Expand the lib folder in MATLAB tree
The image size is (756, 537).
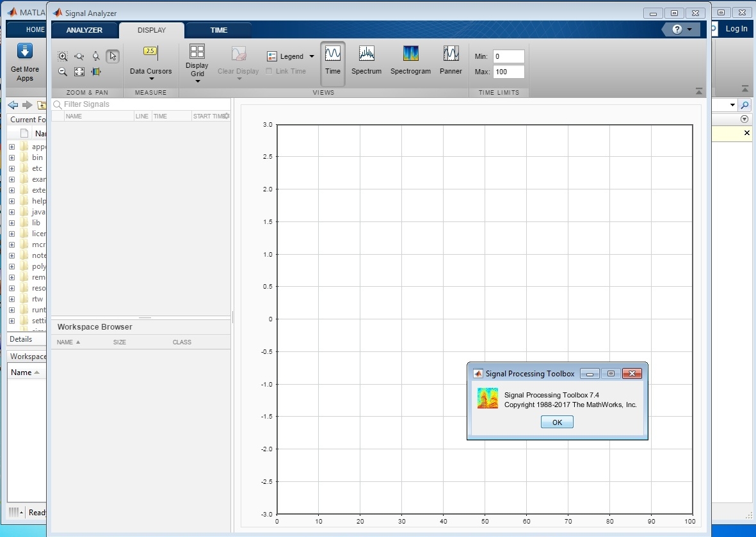(12, 223)
